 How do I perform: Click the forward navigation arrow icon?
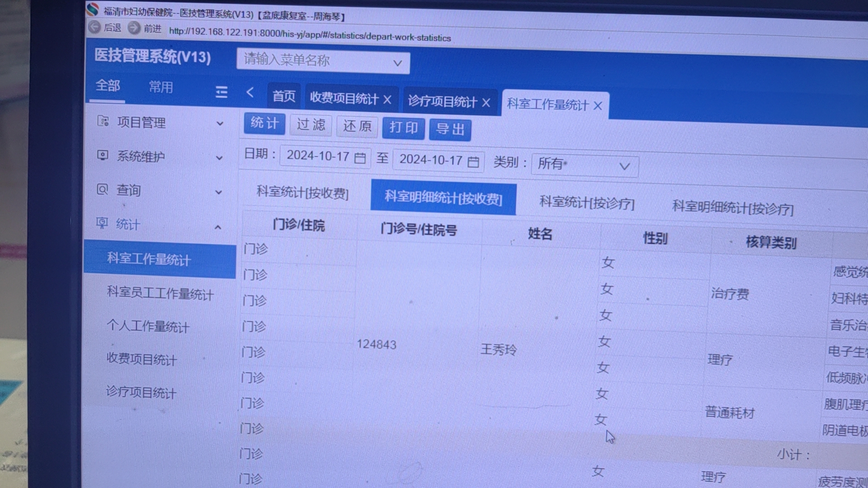click(x=134, y=28)
